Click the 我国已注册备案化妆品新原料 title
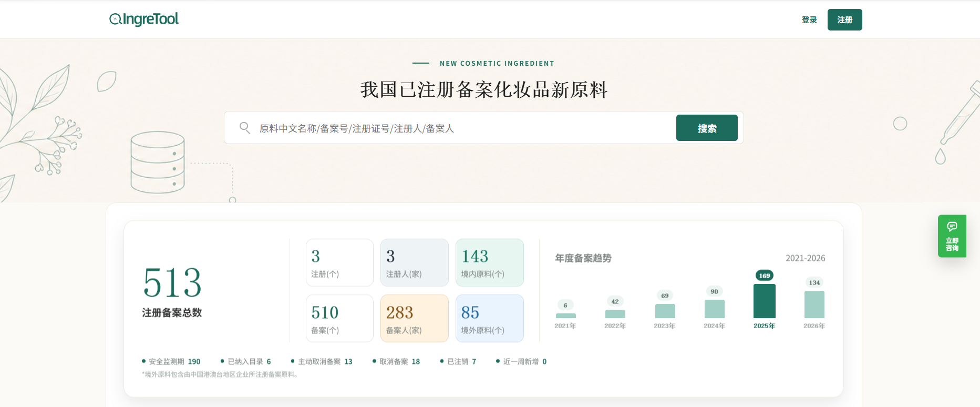Image resolution: width=980 pixels, height=407 pixels. (484, 90)
